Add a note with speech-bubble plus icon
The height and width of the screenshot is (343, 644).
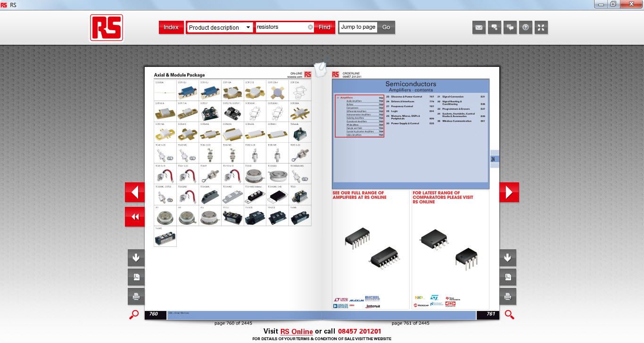495,27
